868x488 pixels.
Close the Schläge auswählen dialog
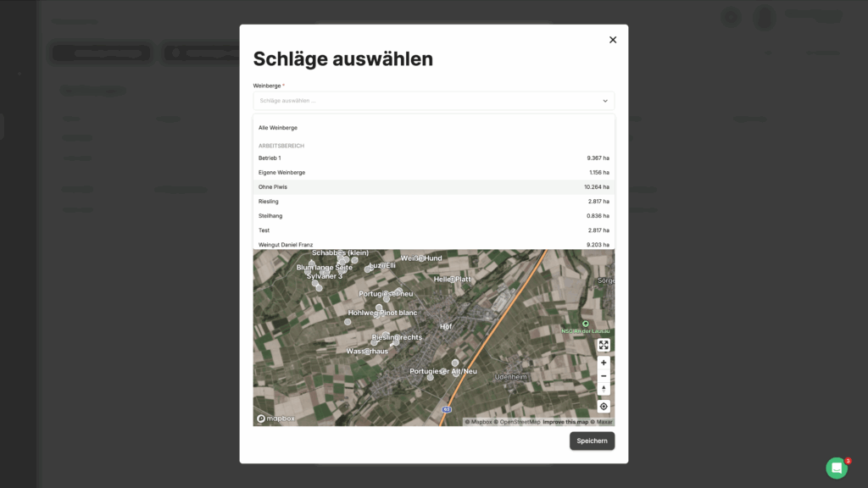point(613,40)
